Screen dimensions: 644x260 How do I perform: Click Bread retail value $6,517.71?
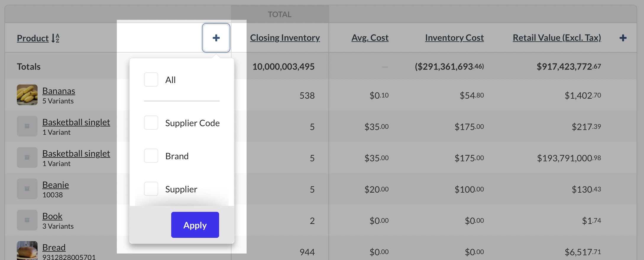tap(583, 252)
